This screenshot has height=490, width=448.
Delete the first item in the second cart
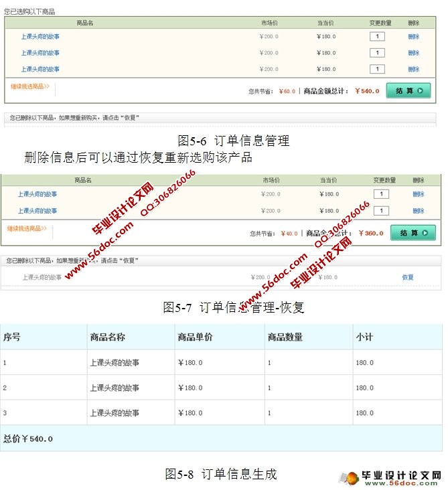418,194
